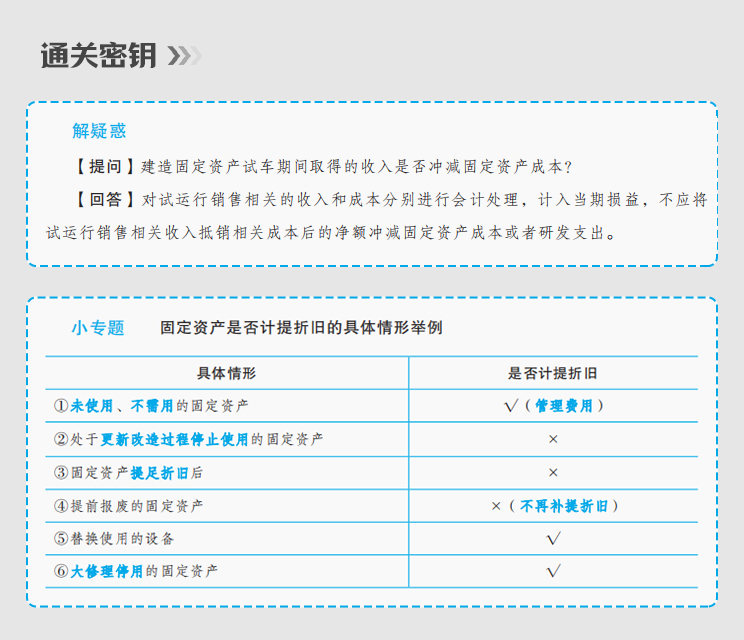Click the 【提问】 label in the Q&A box
744x640 pixels.
click(x=104, y=167)
